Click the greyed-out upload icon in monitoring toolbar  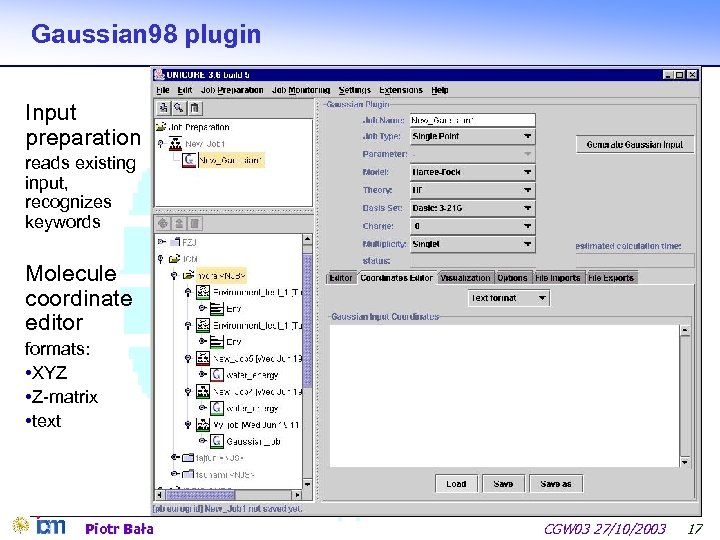click(179, 224)
